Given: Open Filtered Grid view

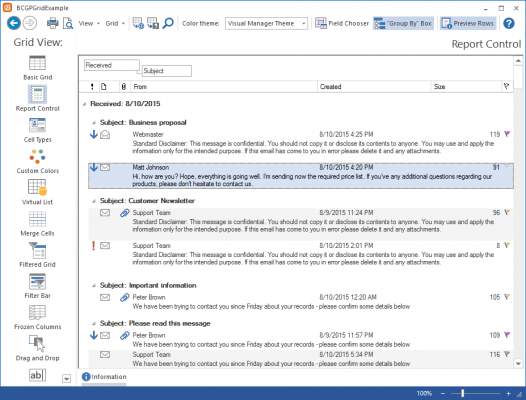Looking at the screenshot, I should tap(38, 255).
